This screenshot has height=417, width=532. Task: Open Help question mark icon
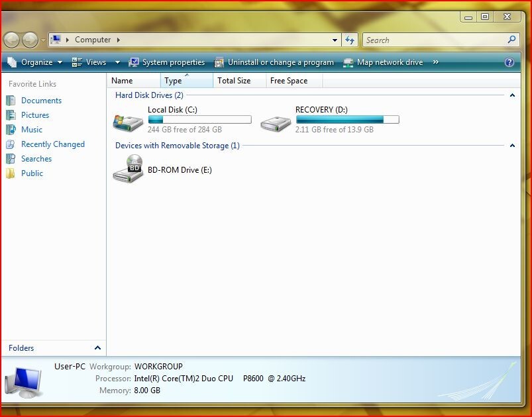pos(509,62)
